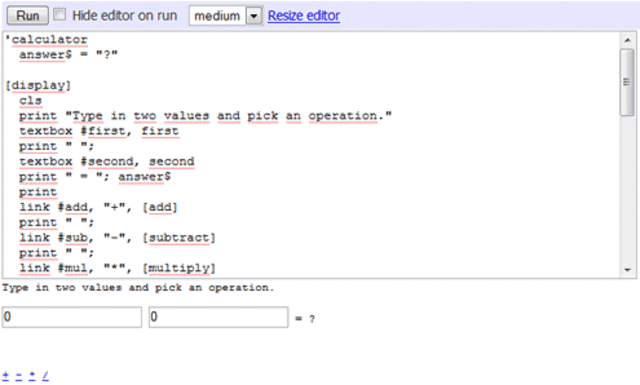
Task: Click output text "Type in two values and pick an operation."
Action: 138,288
